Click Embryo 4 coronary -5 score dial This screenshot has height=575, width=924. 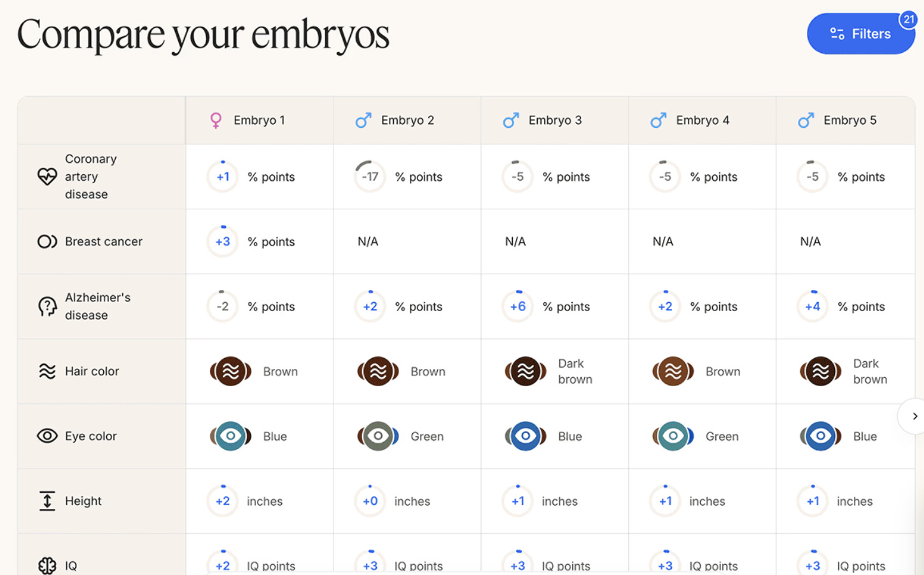point(666,176)
